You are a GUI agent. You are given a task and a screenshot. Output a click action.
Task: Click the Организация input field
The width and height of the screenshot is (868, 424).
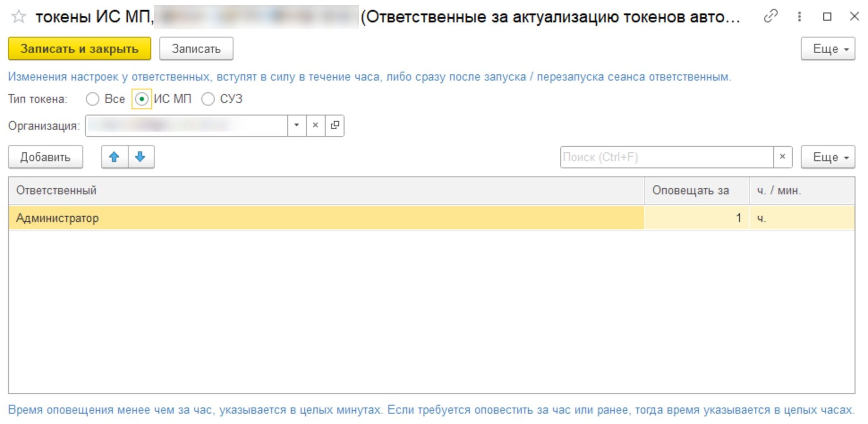[187, 125]
